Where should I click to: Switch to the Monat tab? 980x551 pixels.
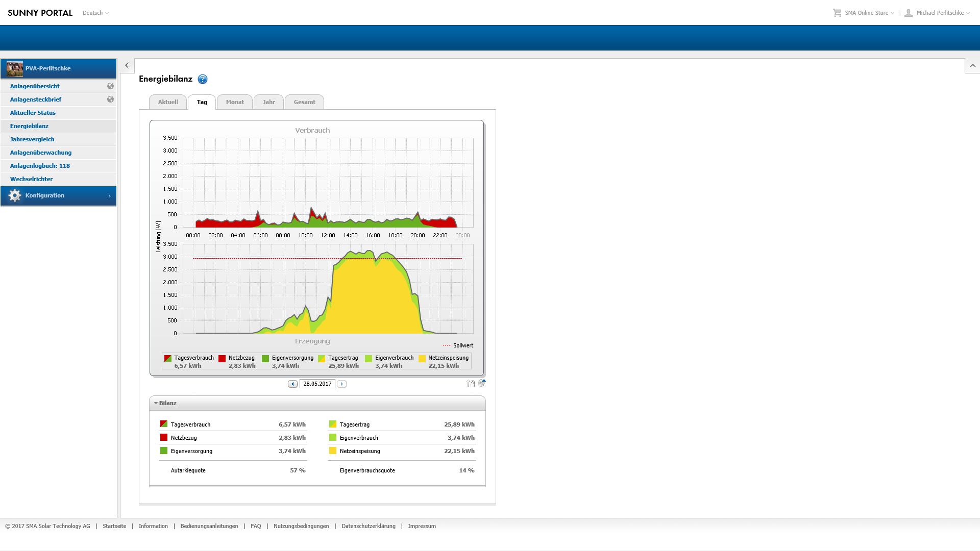coord(235,102)
